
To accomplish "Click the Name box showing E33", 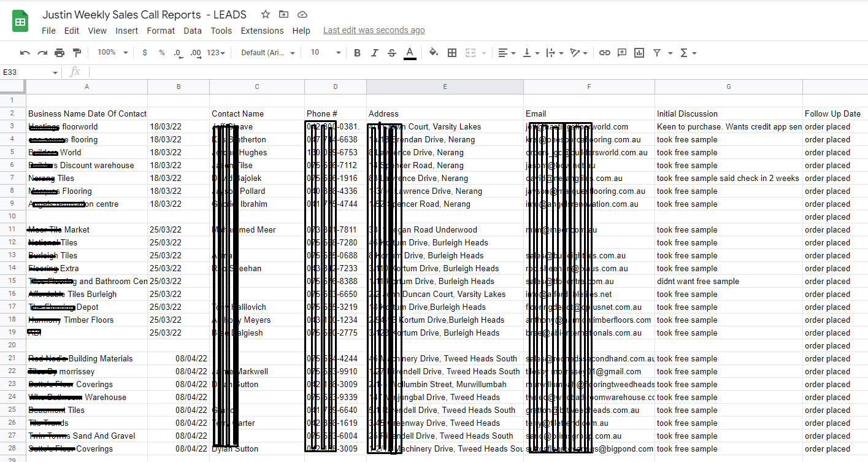I will click(30, 72).
